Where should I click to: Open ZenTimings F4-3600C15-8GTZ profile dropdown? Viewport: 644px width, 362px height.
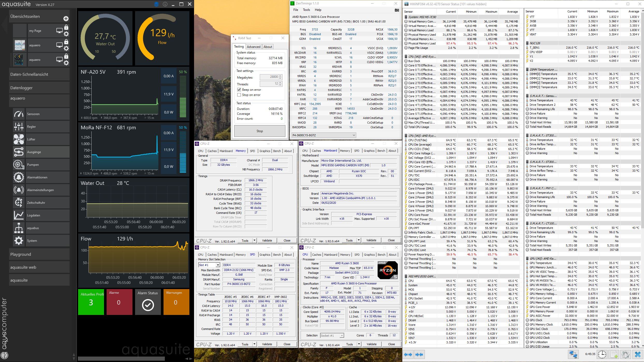click(x=324, y=135)
